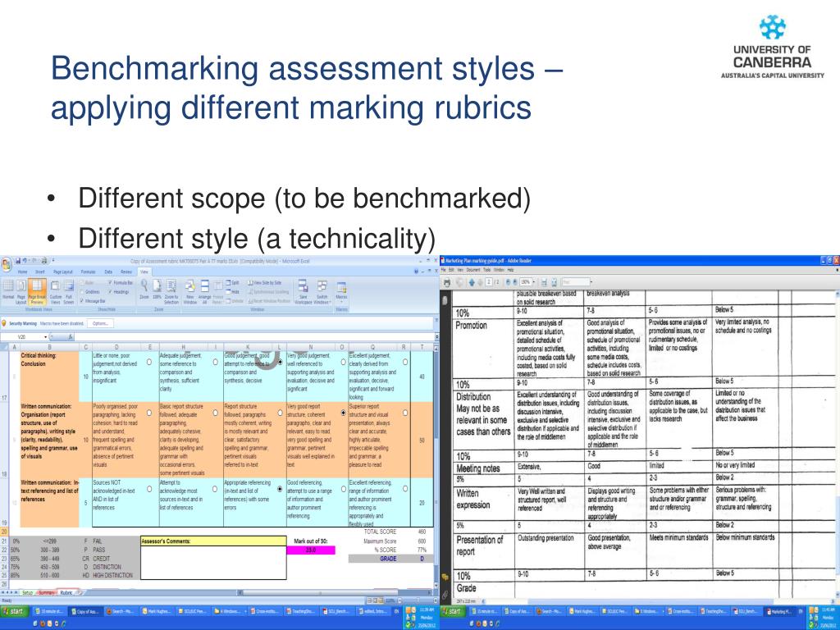Image resolution: width=840 pixels, height=630 pixels.
Task: Select Normal view icon in Excel ribbon
Action: point(8,290)
